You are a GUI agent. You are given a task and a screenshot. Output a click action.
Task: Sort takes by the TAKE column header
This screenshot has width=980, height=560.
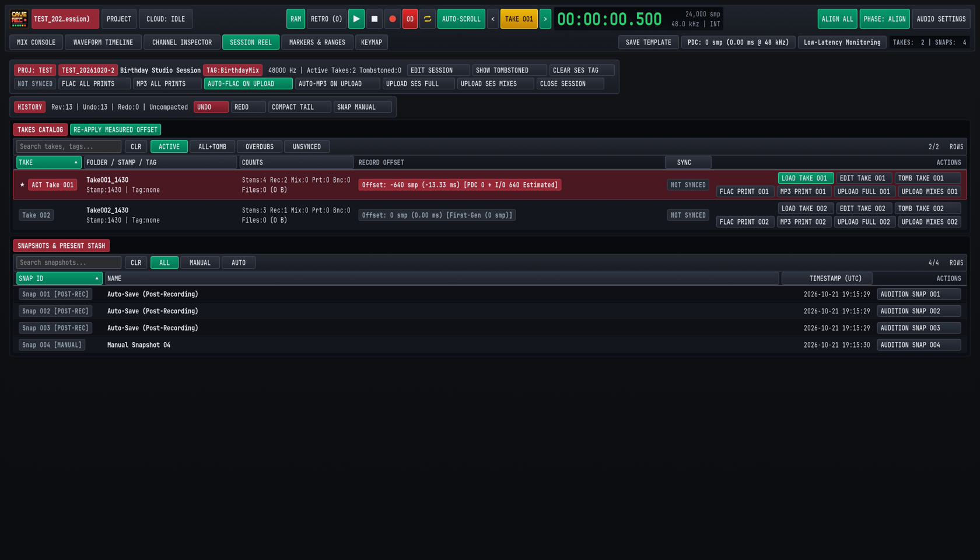pyautogui.click(x=49, y=162)
